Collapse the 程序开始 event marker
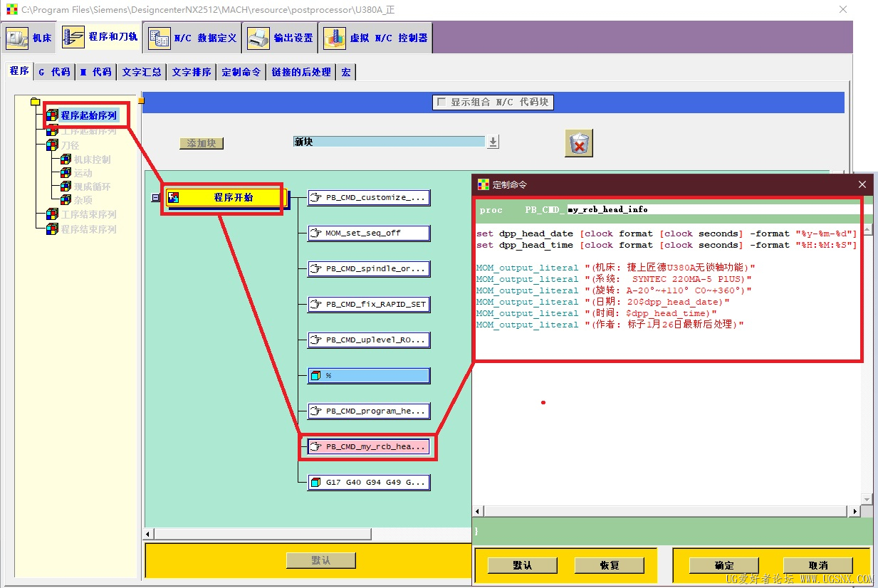Screen dimensions: 878x588 156,198
